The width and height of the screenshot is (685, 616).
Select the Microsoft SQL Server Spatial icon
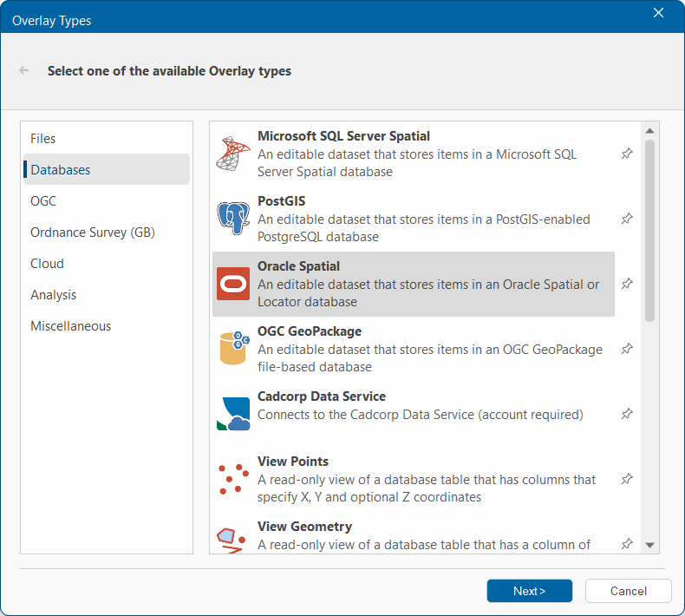point(232,154)
